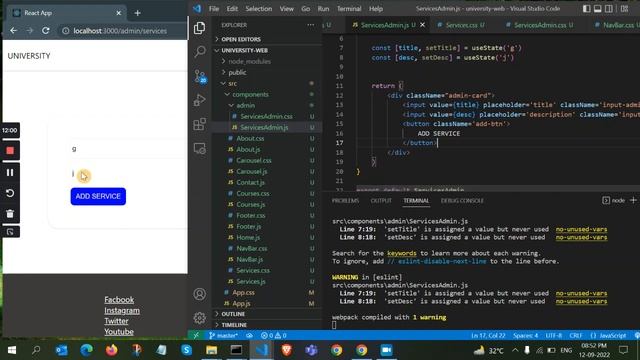Click the title input field containing g
Screen dimensions: 640x360
point(128,149)
